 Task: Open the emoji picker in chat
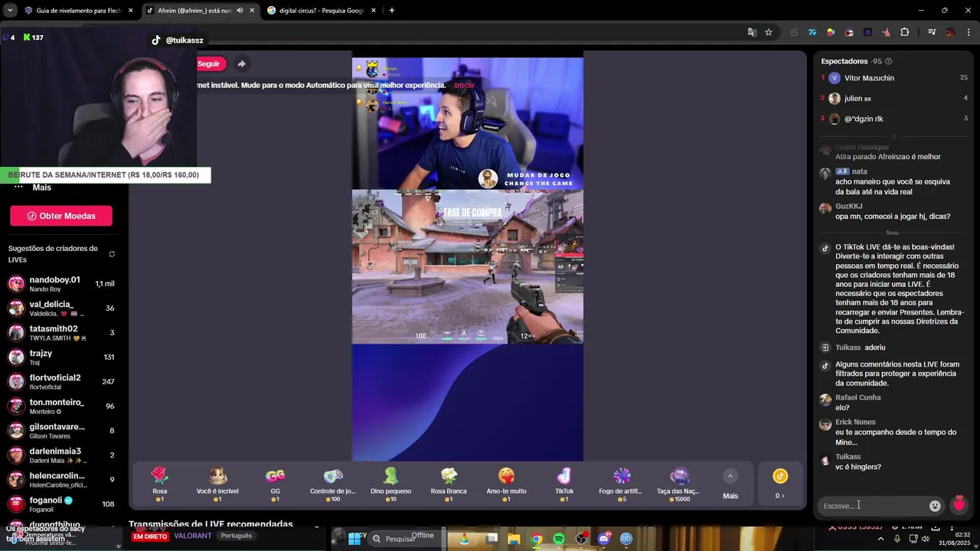(935, 506)
